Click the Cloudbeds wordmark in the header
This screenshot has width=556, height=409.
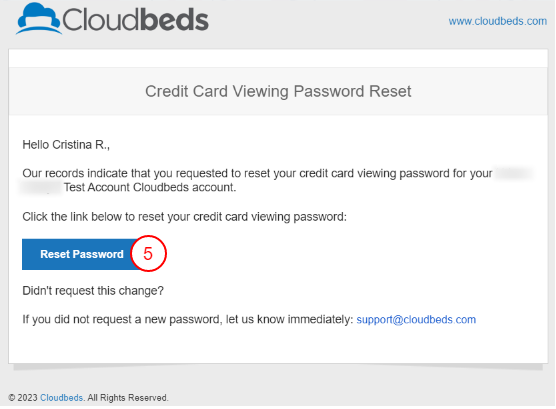click(x=135, y=20)
